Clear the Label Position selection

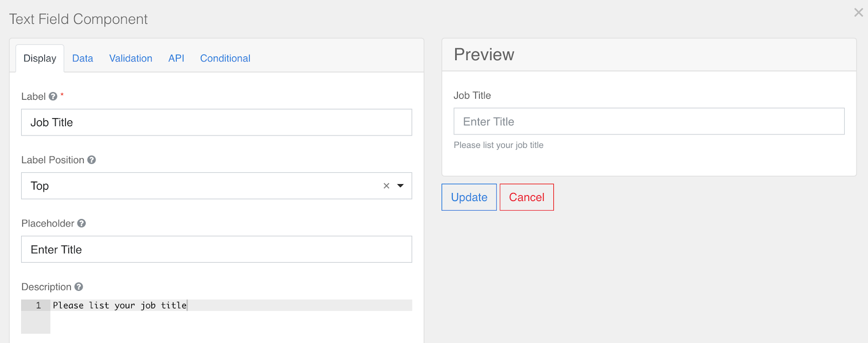[x=386, y=186]
